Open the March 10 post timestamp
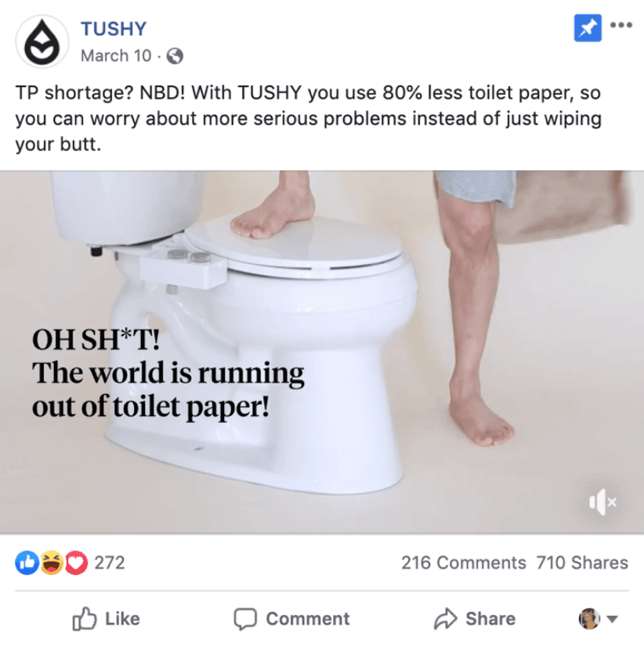The image size is (644, 647). (116, 56)
